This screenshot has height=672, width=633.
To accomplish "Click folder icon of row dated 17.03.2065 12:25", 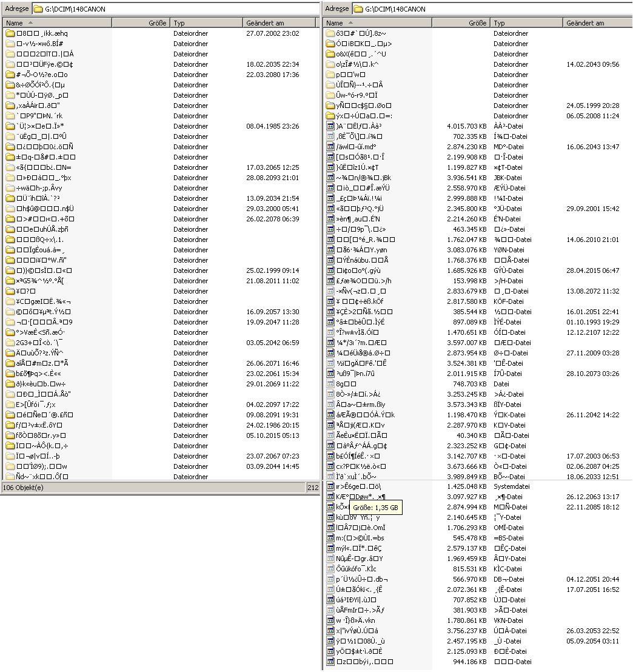I will tap(10, 167).
